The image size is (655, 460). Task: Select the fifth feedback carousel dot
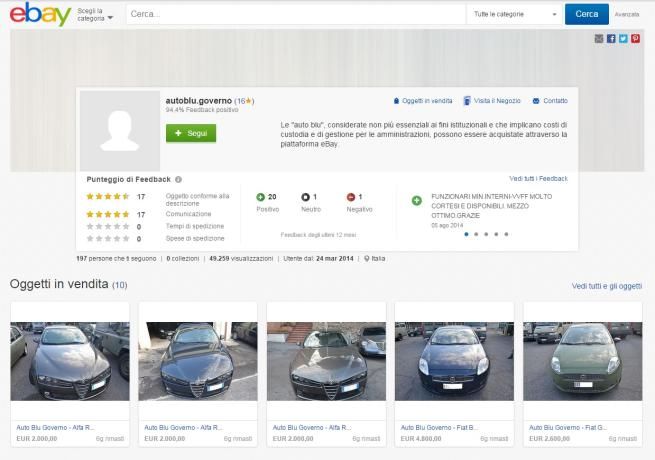(506, 234)
